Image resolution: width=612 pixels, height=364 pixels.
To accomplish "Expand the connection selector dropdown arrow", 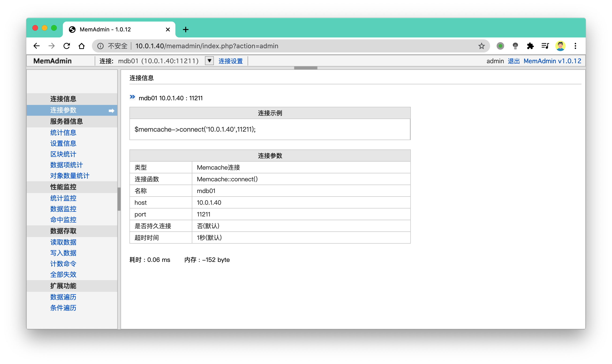I will 209,61.
